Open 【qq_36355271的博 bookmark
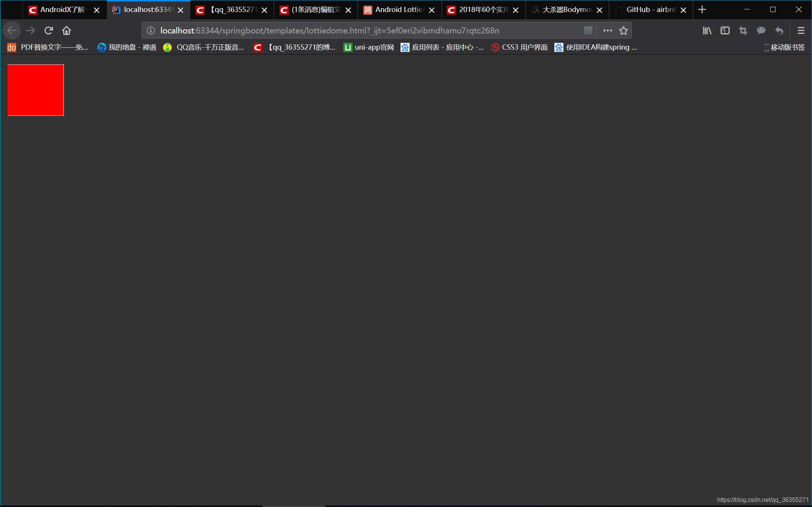The image size is (812, 507). click(x=294, y=47)
